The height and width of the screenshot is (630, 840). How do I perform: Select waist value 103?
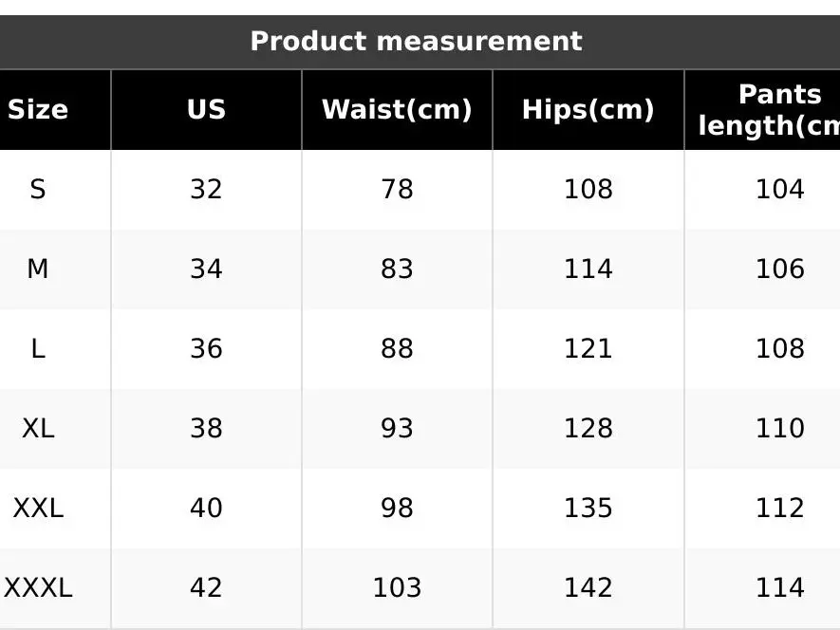tap(397, 588)
